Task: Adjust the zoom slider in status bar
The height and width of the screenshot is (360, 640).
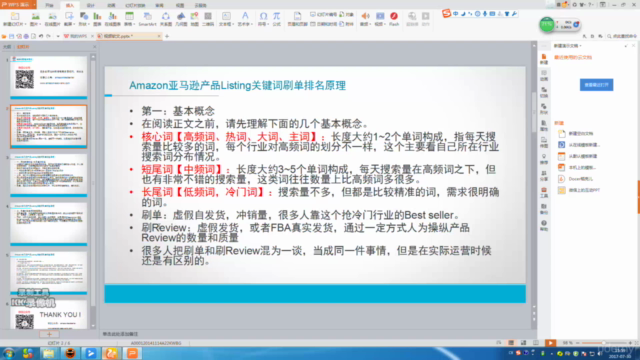Action: tap(603, 343)
